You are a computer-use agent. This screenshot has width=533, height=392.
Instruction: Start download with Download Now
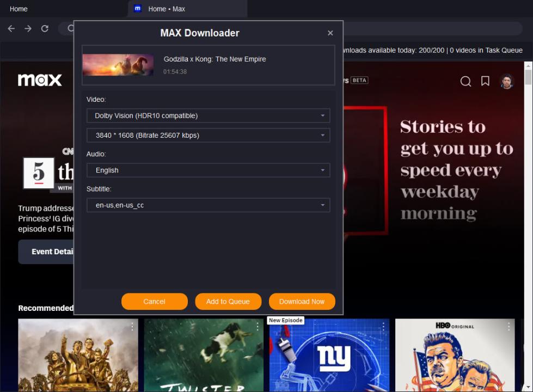tap(302, 302)
